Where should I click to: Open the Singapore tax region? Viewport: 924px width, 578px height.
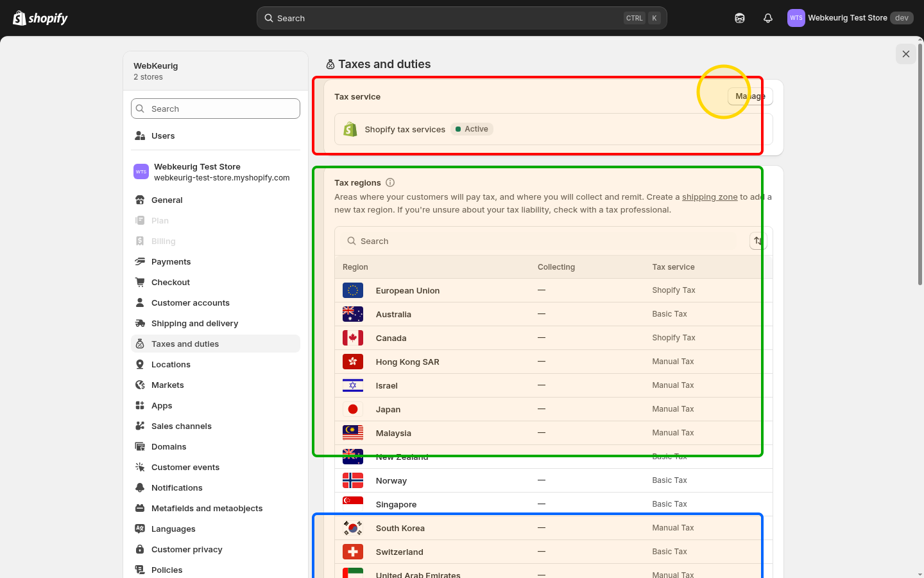[554, 504]
